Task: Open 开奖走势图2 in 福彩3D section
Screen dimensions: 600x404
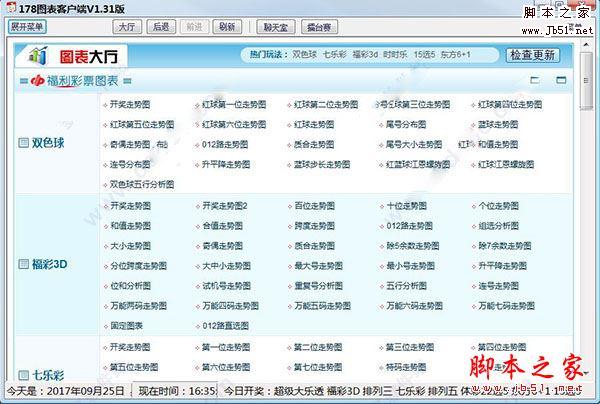Action: (225, 206)
